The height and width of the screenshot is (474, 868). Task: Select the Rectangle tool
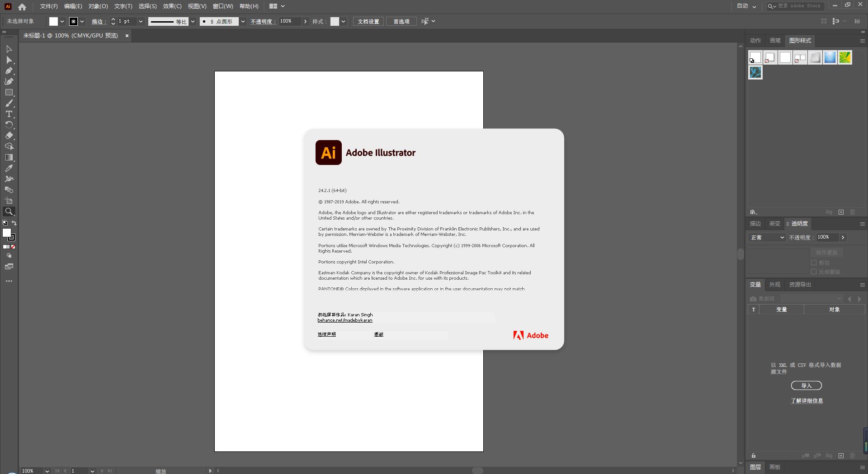[x=9, y=92]
